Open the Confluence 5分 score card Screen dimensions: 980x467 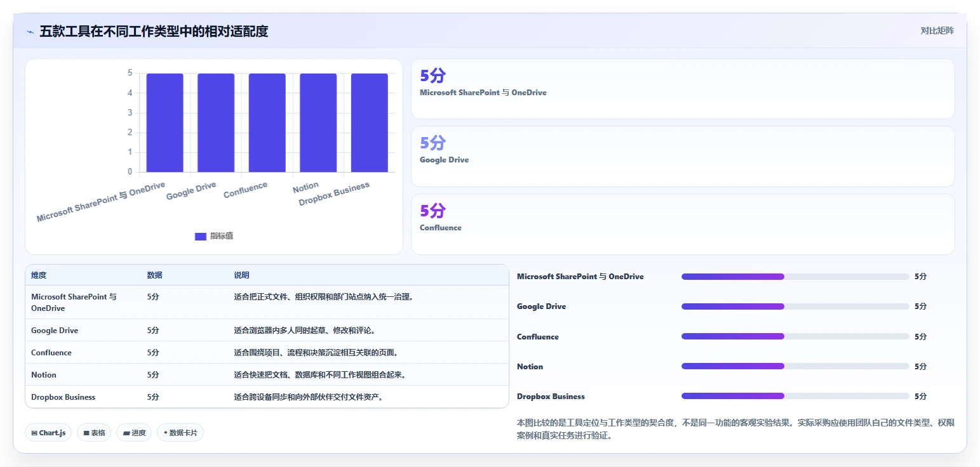(x=683, y=224)
